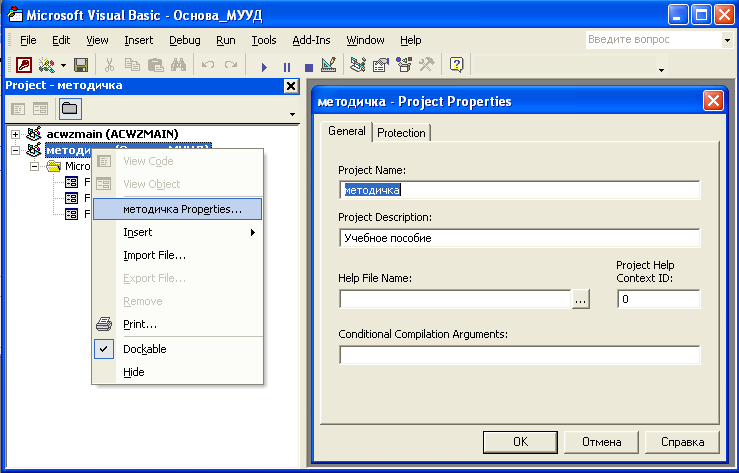The width and height of the screenshot is (739, 473).
Task: Choose Print... in context menu
Action: 177,325
